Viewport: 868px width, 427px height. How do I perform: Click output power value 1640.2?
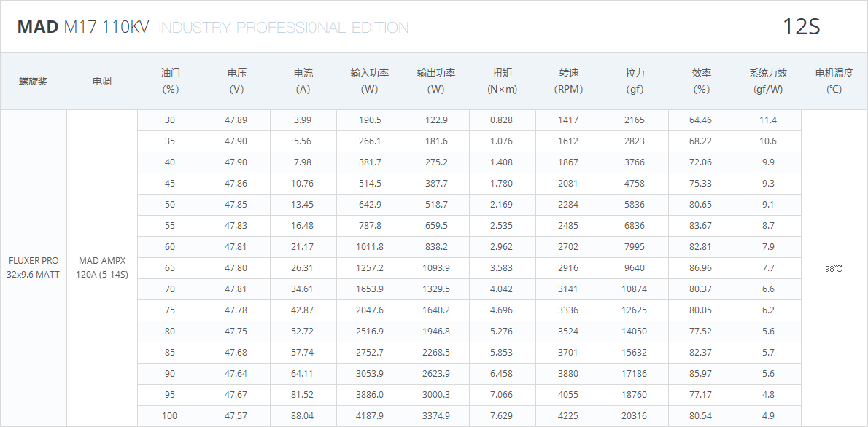tap(435, 310)
